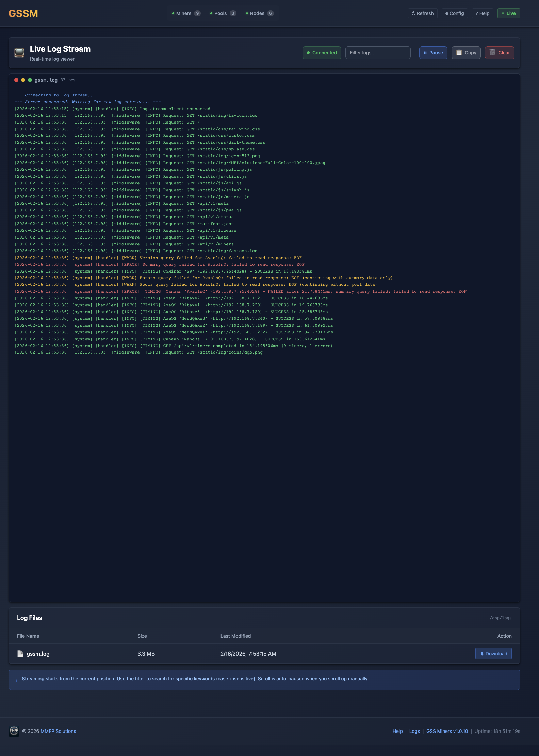Click the 2/16/2026, 7:53:15 AM cell

(248, 654)
